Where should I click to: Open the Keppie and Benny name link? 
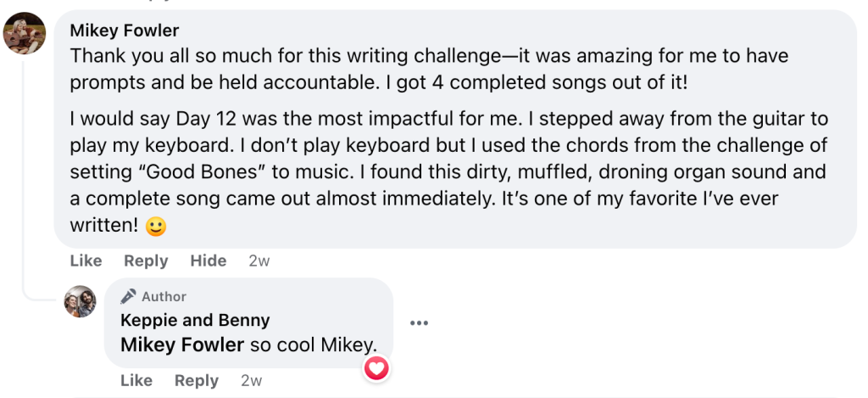195,320
